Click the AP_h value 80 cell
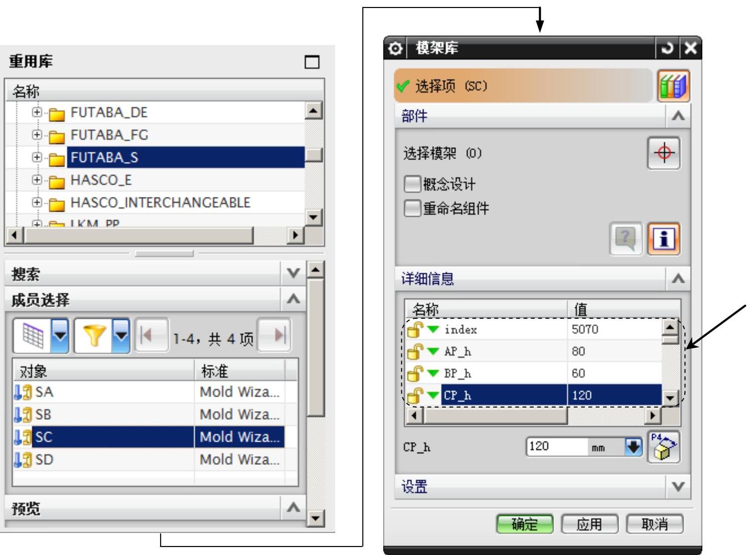Image resolution: width=756 pixels, height=555 pixels. pyautogui.click(x=615, y=351)
